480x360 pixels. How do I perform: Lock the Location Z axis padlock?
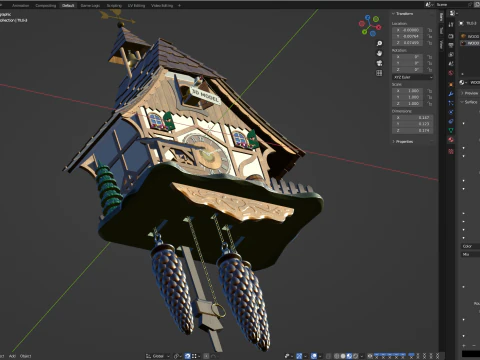(x=429, y=43)
